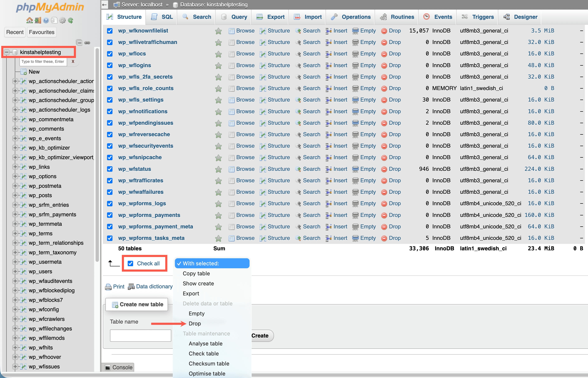The height and width of the screenshot is (378, 588).
Task: Choose Drop from With selected menu
Action: (195, 324)
